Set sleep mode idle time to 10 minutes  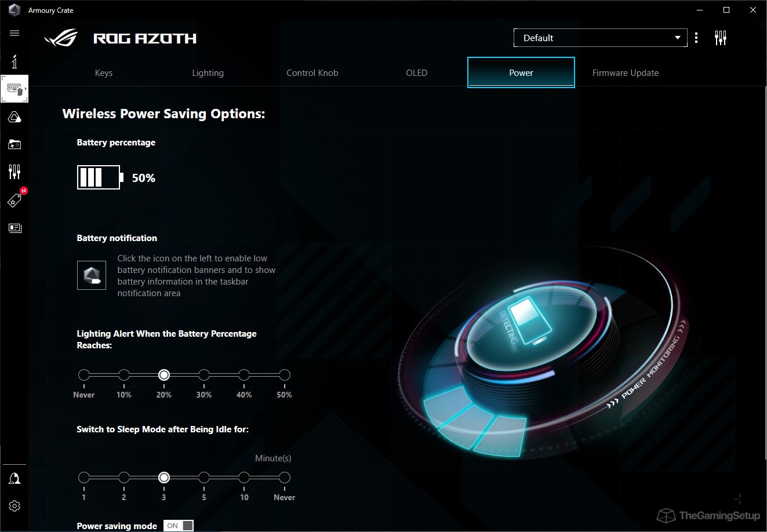click(x=244, y=477)
